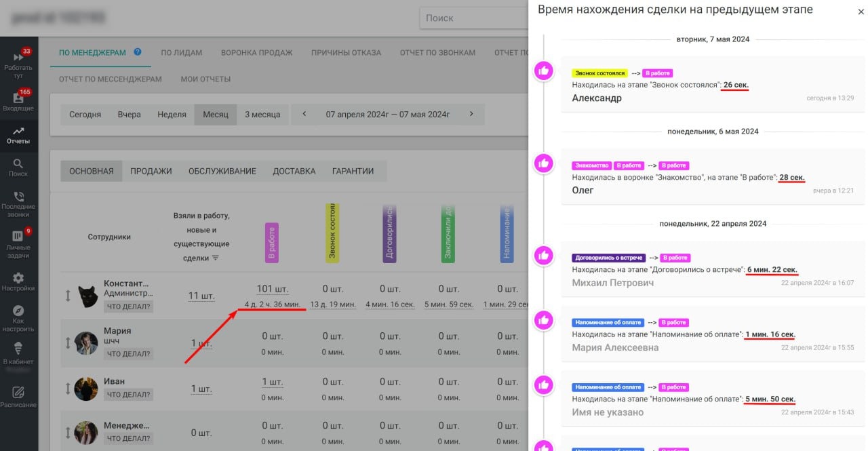The width and height of the screenshot is (868, 451).
Task: Click the black cat avatar of Константин
Action: (x=87, y=296)
